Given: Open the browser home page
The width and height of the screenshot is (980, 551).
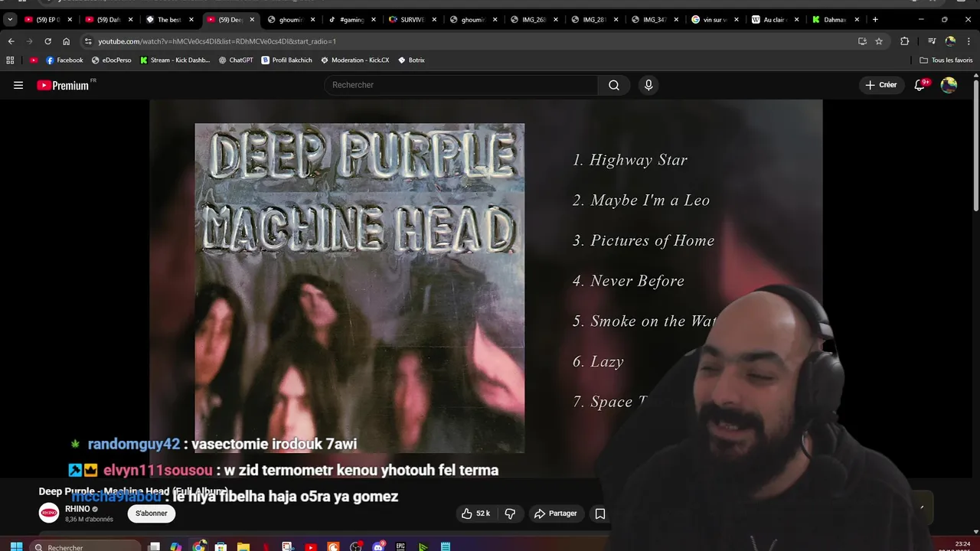Looking at the screenshot, I should 66,41.
